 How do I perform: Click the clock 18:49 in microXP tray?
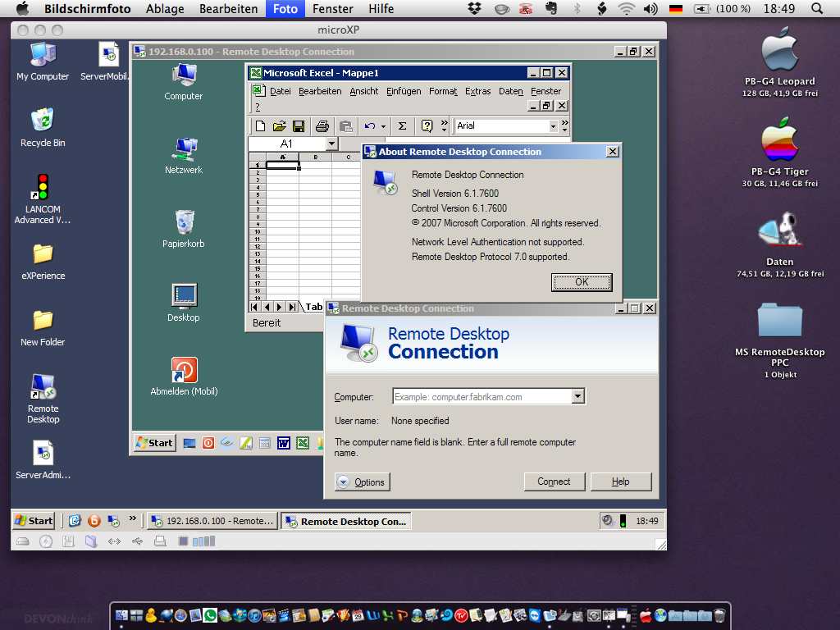coord(647,521)
